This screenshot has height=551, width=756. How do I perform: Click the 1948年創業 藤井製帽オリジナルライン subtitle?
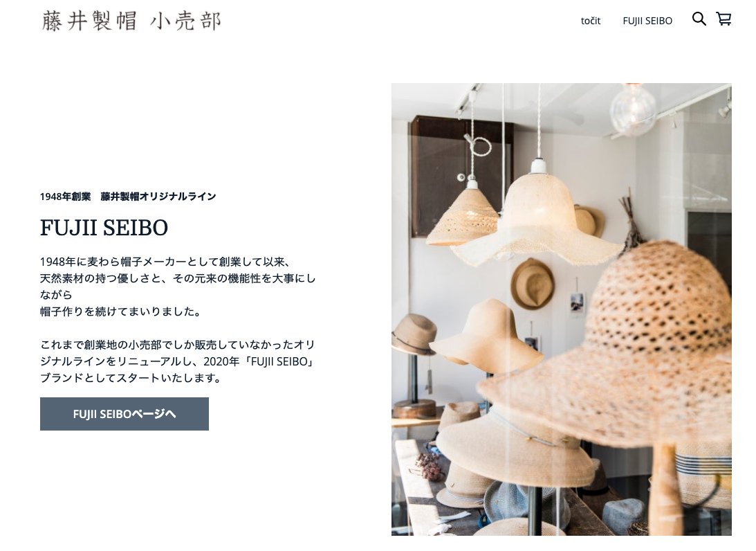pos(128,197)
